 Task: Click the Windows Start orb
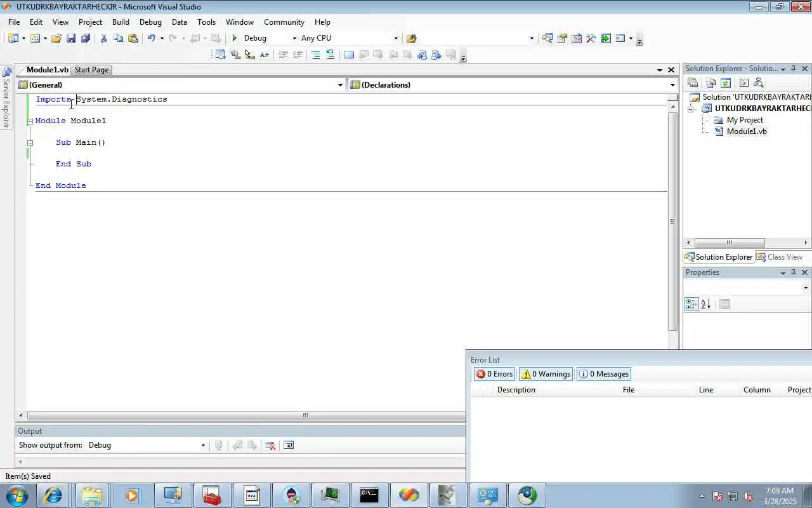point(16,495)
